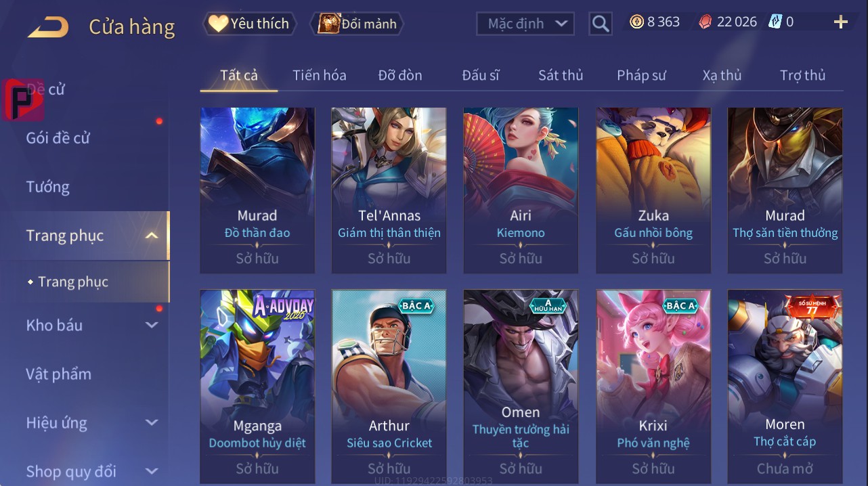Switch to the Tiến hóa tab
Viewport: 868px width, 486px height.
pos(320,75)
